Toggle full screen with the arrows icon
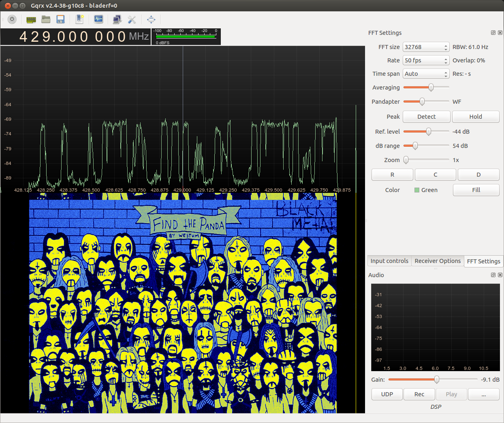 click(151, 19)
